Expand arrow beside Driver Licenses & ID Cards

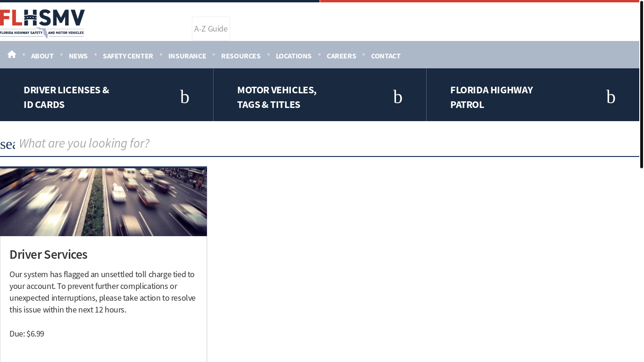185,97
